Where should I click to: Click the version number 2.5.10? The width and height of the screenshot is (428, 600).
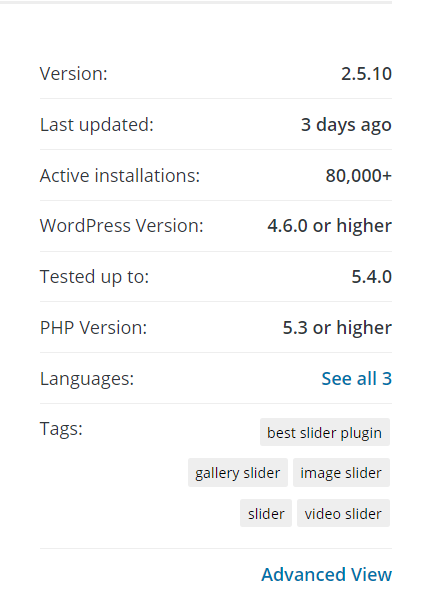click(366, 73)
